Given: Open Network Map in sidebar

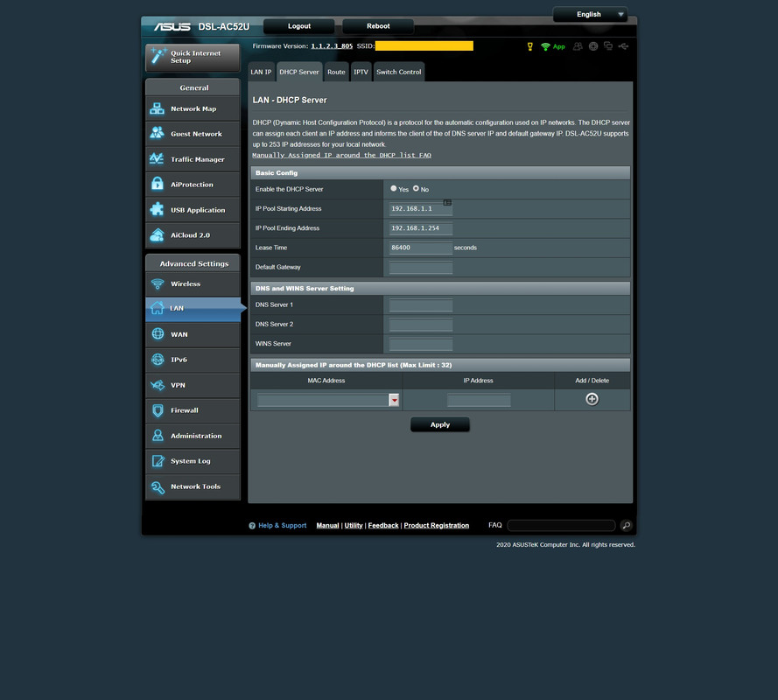Looking at the screenshot, I should pos(193,108).
